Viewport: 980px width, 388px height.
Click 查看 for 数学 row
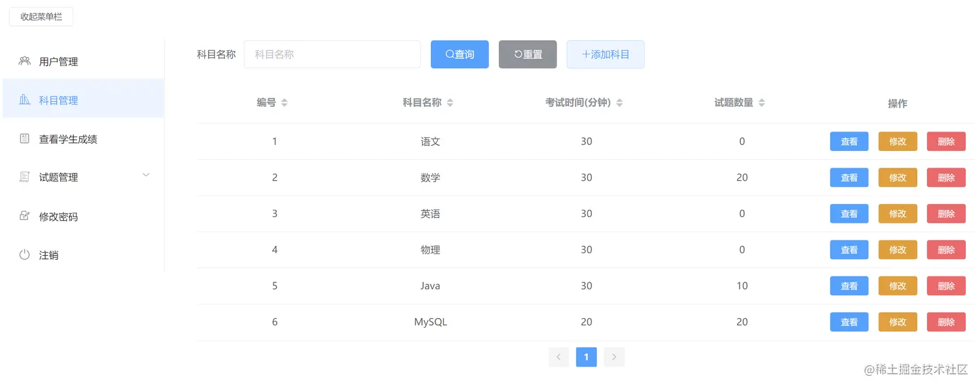point(849,177)
